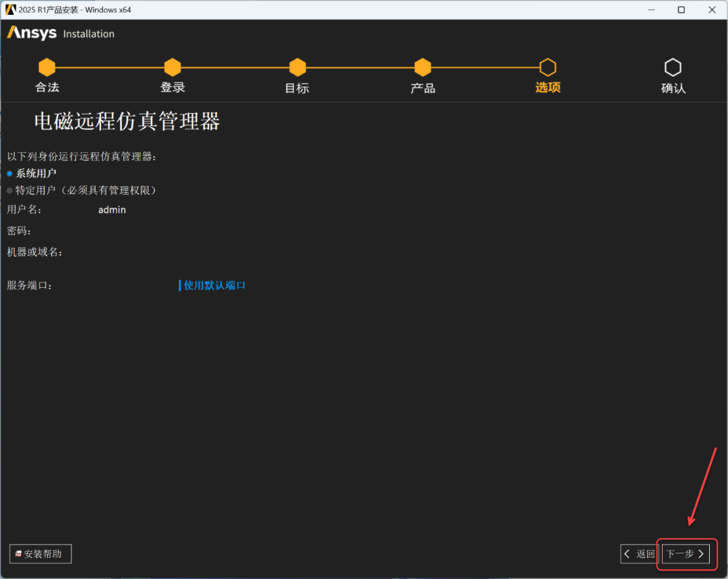Minimize the installer window
This screenshot has height=579, width=728.
tap(651, 9)
